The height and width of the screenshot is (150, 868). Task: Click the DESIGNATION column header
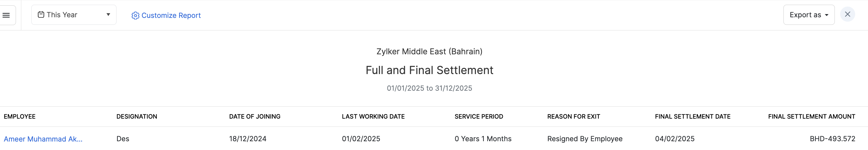tap(137, 116)
